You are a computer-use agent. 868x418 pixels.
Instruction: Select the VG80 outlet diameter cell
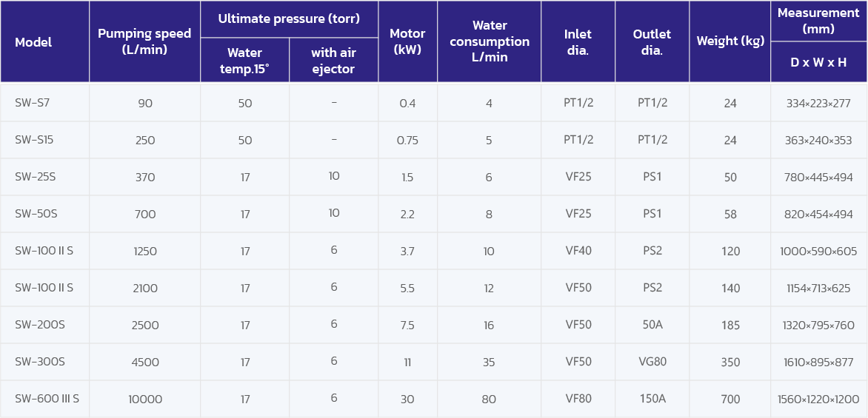point(652,362)
